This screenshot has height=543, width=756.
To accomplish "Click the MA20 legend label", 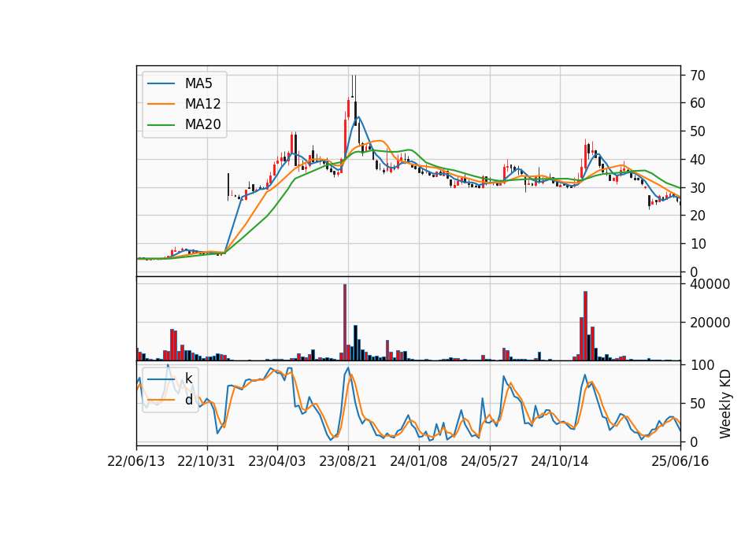I will coord(202,124).
